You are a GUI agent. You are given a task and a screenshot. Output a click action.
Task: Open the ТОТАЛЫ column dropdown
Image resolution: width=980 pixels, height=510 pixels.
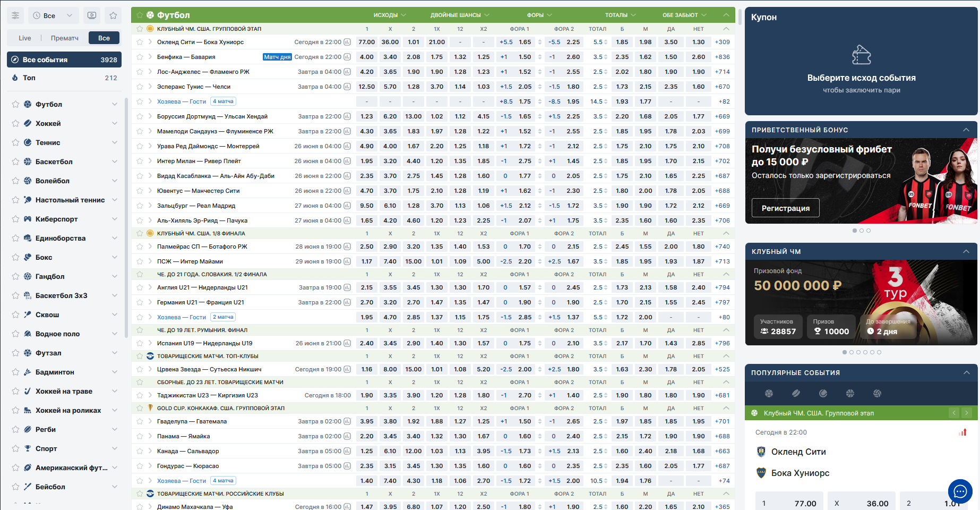coord(620,15)
